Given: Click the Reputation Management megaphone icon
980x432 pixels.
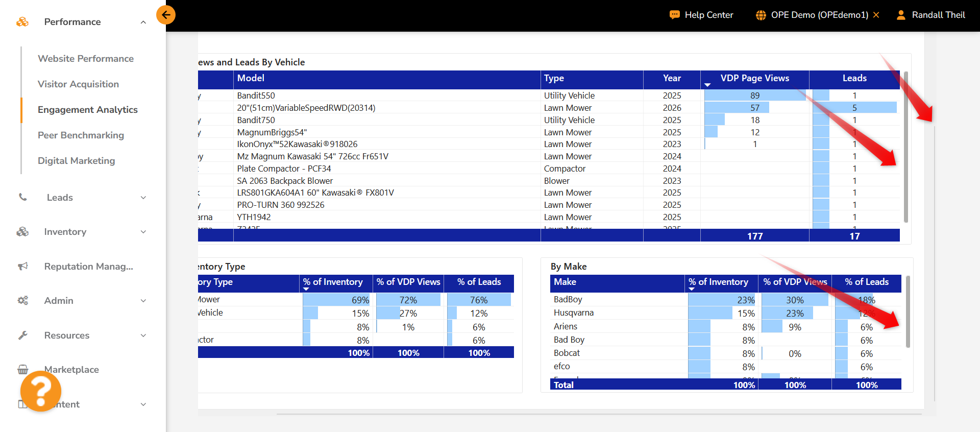Looking at the screenshot, I should 23,266.
